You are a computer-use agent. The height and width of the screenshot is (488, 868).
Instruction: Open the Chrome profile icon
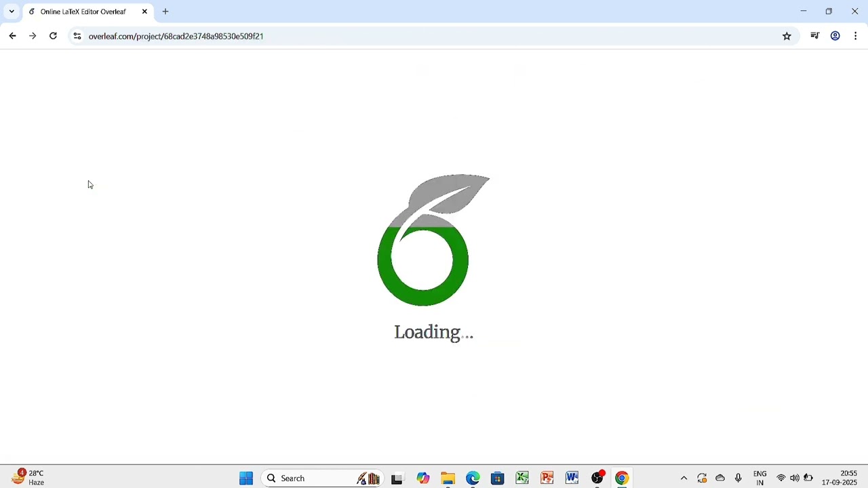(835, 36)
